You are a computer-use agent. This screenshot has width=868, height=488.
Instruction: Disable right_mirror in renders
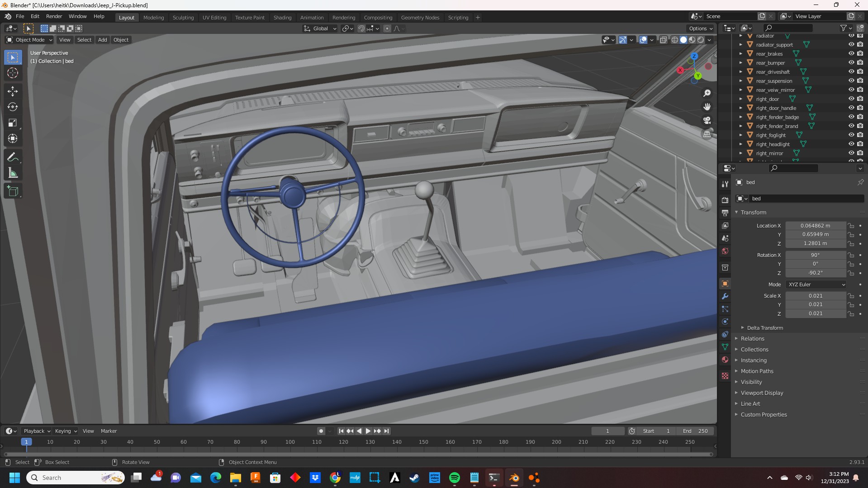[x=860, y=153]
